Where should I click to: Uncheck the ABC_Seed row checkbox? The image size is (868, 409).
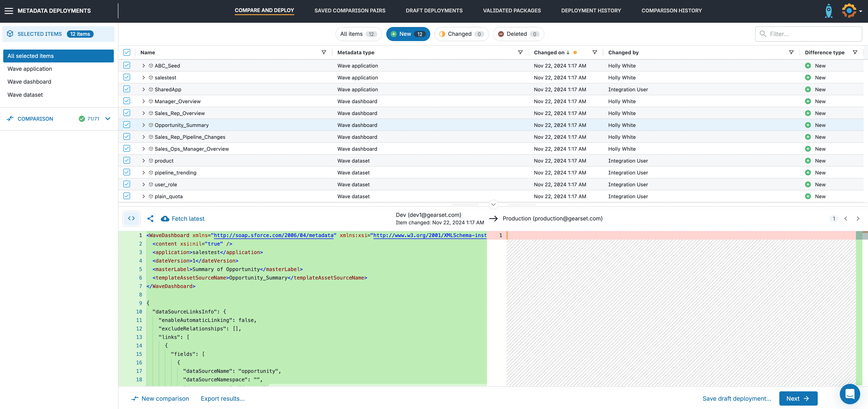pyautogui.click(x=127, y=65)
